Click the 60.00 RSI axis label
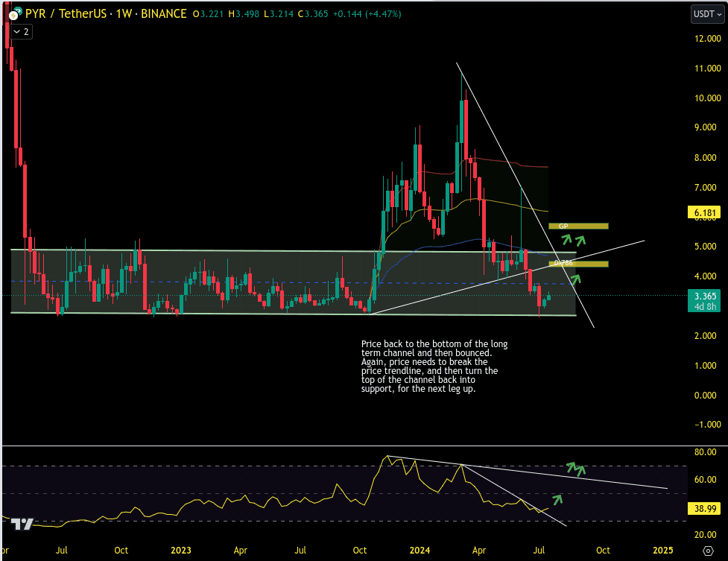This screenshot has width=728, height=561. (705, 480)
